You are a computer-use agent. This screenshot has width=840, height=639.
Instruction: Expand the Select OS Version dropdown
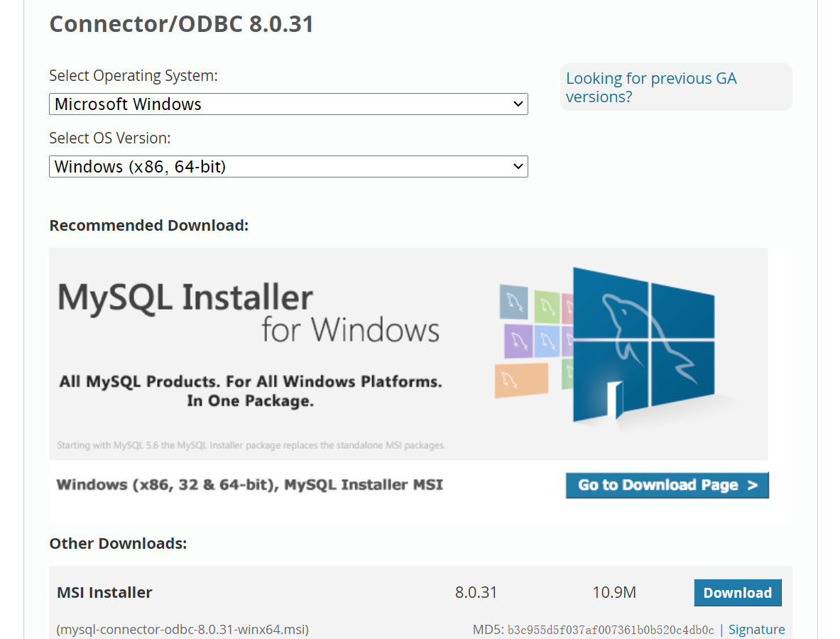click(x=288, y=167)
